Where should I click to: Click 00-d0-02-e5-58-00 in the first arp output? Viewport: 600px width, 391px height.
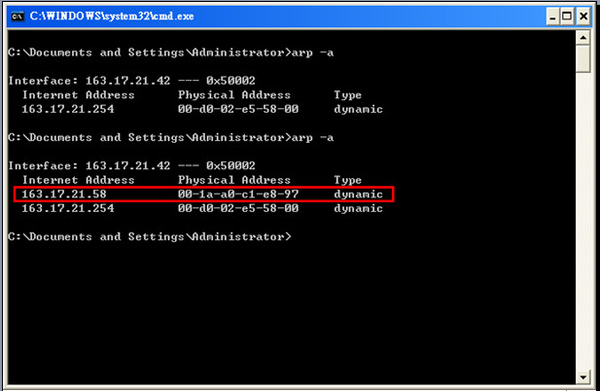(x=238, y=109)
